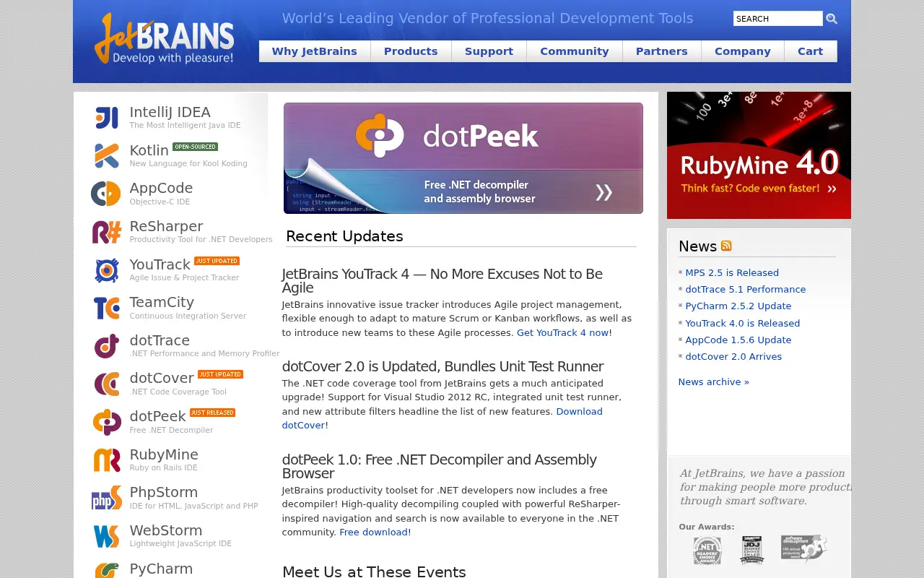Click the JDJ Readers' Choice award badge
The height and width of the screenshot is (578, 924).
[752, 550]
